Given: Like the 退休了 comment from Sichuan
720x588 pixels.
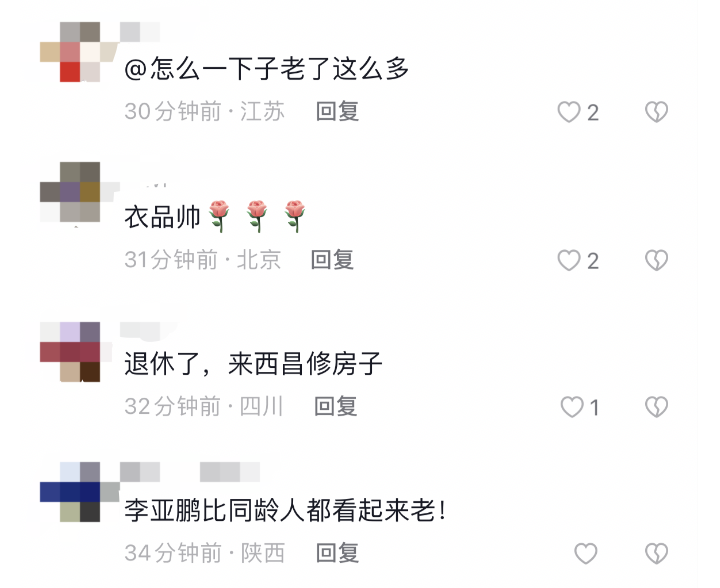Looking at the screenshot, I should click(572, 407).
